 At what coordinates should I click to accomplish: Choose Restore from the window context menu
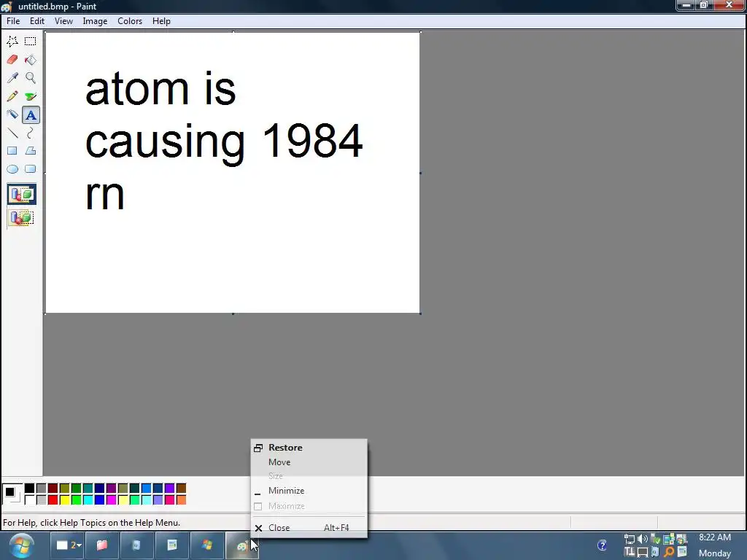(309, 448)
